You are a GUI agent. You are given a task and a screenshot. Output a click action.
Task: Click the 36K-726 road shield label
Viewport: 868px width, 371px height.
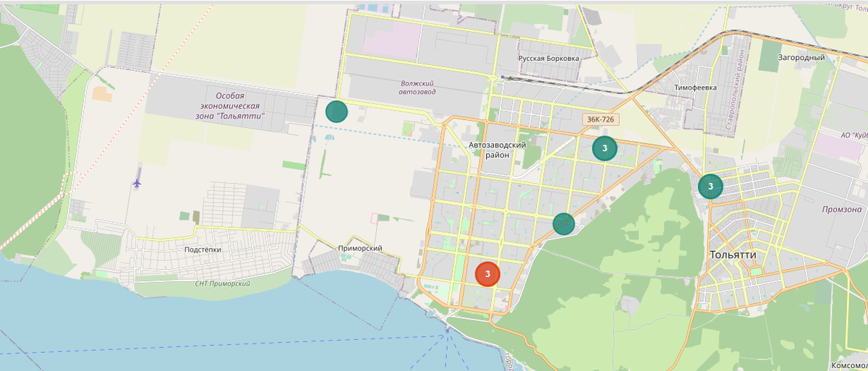click(x=601, y=119)
